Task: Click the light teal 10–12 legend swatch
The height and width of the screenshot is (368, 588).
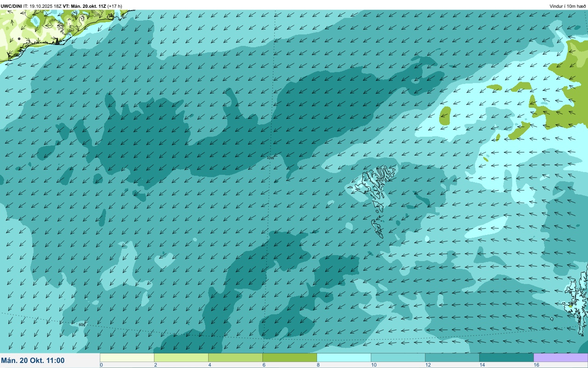Action: pos(398,357)
